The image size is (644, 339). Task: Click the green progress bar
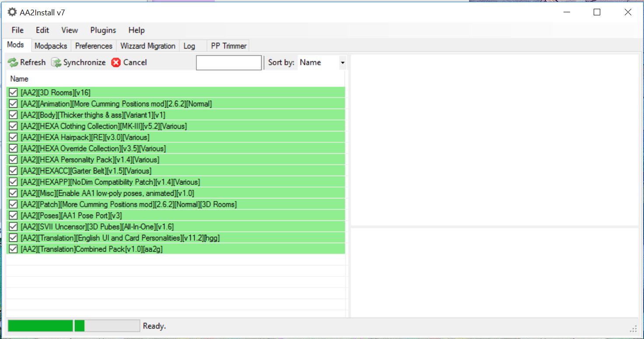(x=73, y=326)
